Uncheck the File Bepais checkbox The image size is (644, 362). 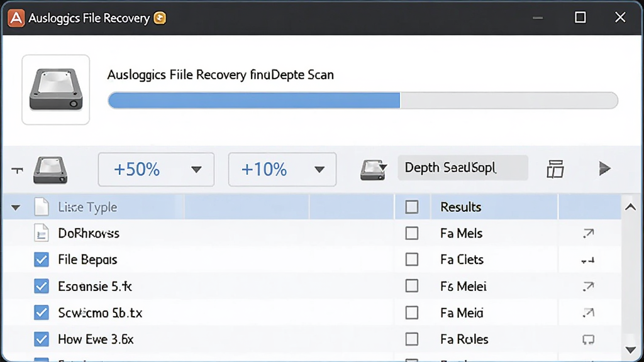(42, 260)
